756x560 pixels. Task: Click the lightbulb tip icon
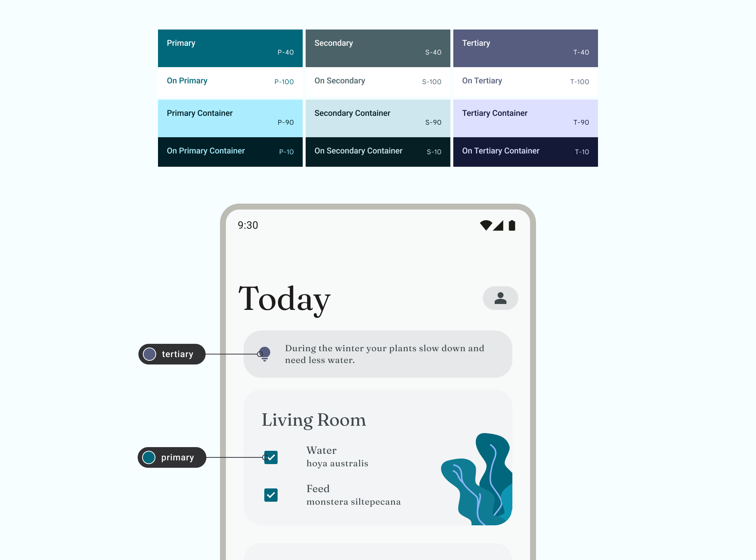click(265, 353)
